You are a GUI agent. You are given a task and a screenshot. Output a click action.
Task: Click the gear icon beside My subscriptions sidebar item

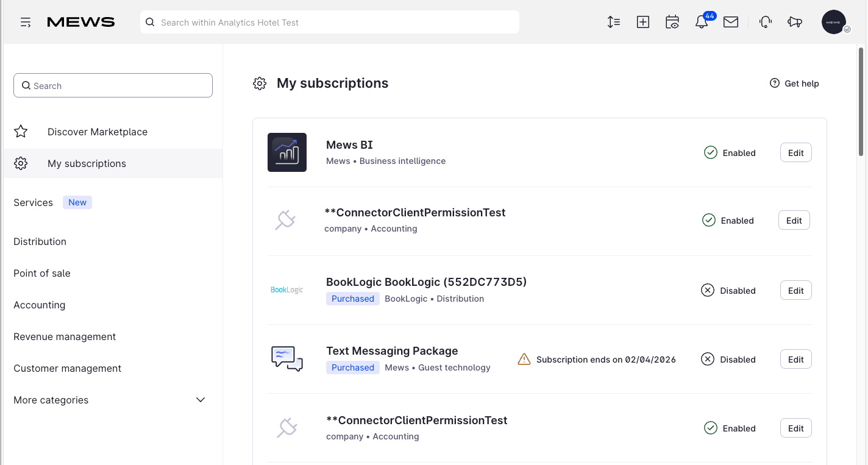(21, 163)
